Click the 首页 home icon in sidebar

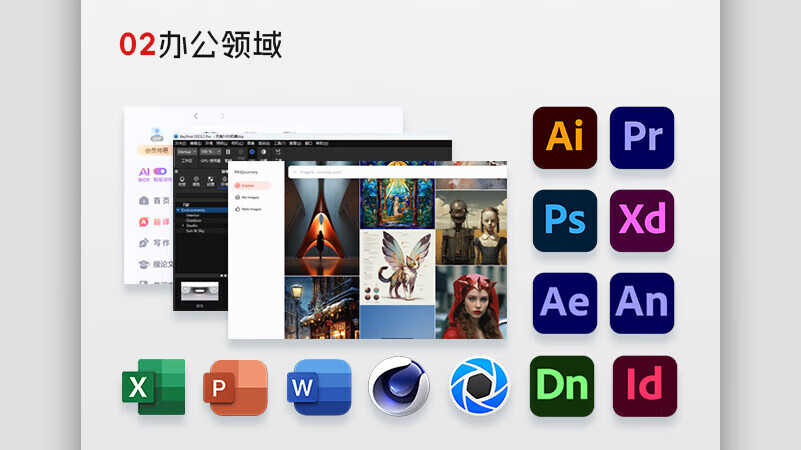[x=144, y=201]
